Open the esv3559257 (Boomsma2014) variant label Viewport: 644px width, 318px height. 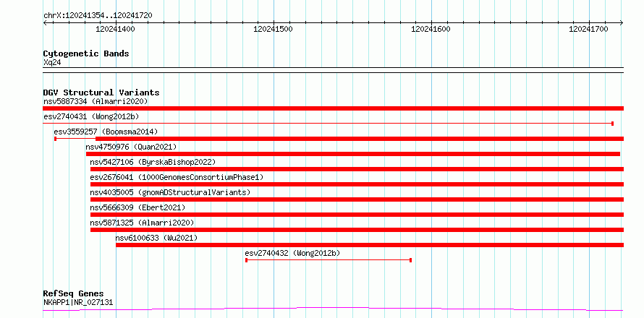[106, 132]
